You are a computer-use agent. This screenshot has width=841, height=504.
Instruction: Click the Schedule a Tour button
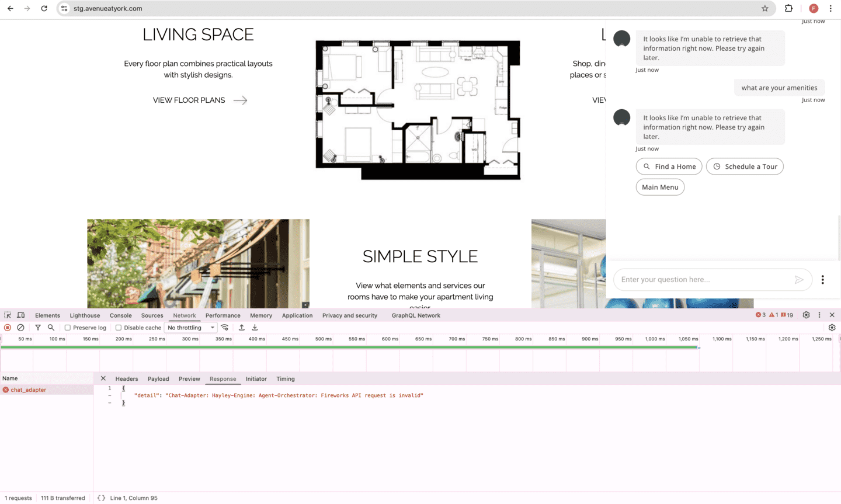pyautogui.click(x=745, y=166)
